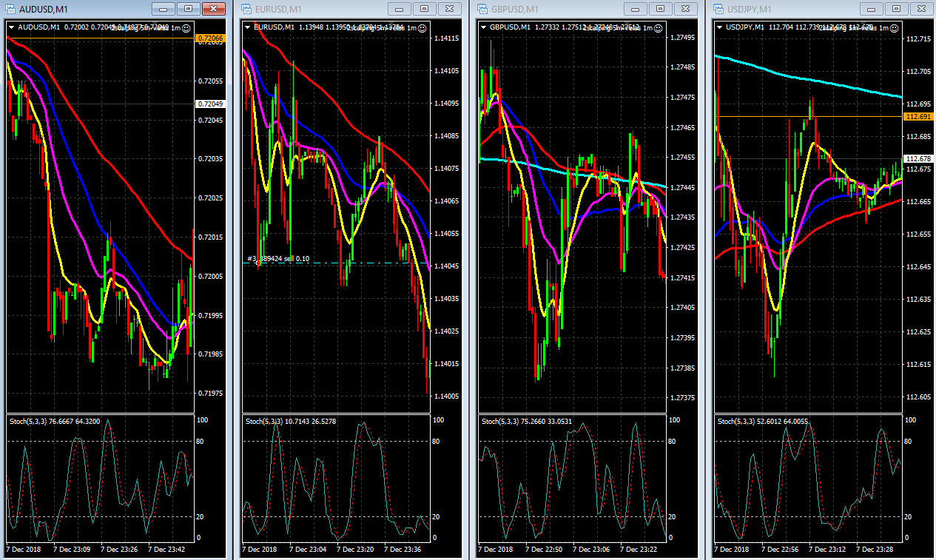Open the triangle dropdown on AUDUSD chart
The image size is (936, 560).
12,27
